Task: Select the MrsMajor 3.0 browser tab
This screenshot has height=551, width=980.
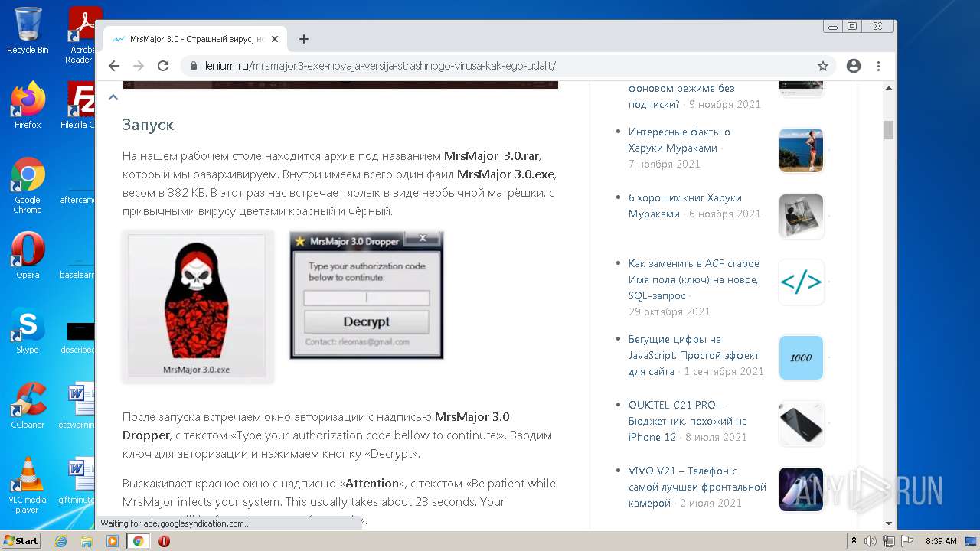Action: click(195, 39)
